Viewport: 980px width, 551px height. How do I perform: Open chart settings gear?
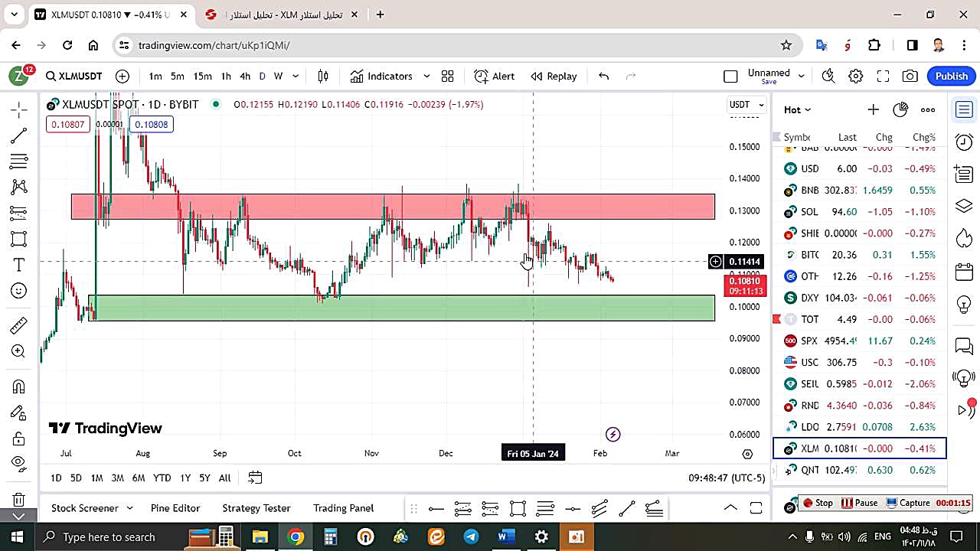(x=856, y=76)
